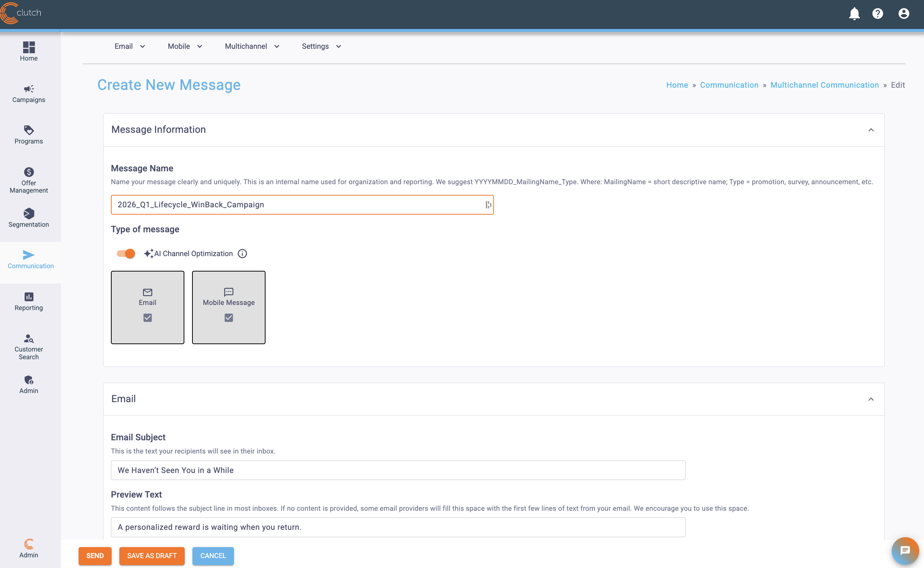924x568 pixels.
Task: Open the Settings top menu
Action: pyautogui.click(x=321, y=46)
